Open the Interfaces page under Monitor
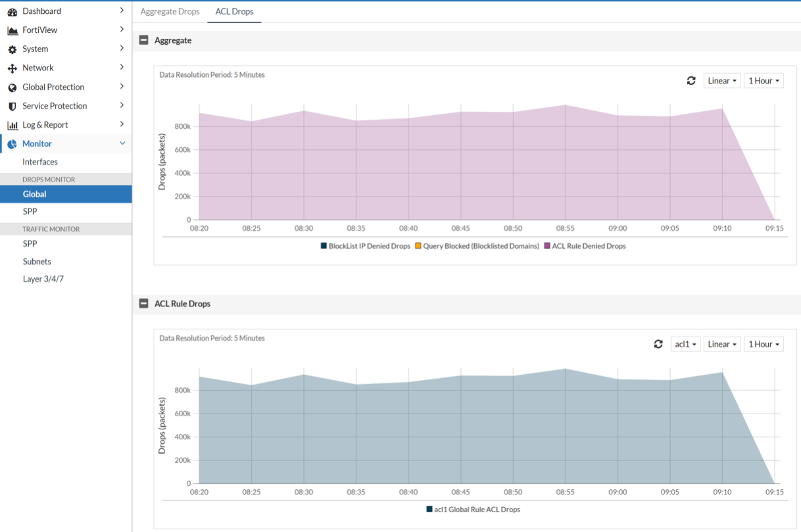 (40, 162)
